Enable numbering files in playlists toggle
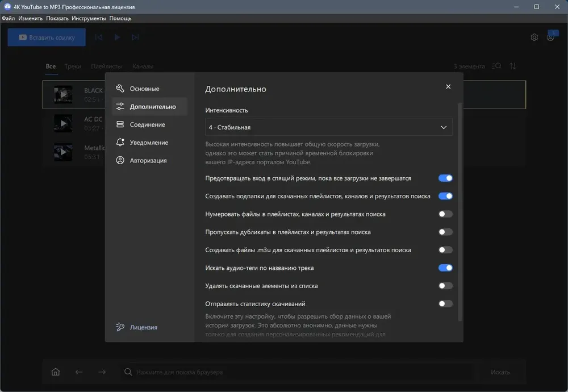Screen dimensions: 568x392 pyautogui.click(x=445, y=214)
